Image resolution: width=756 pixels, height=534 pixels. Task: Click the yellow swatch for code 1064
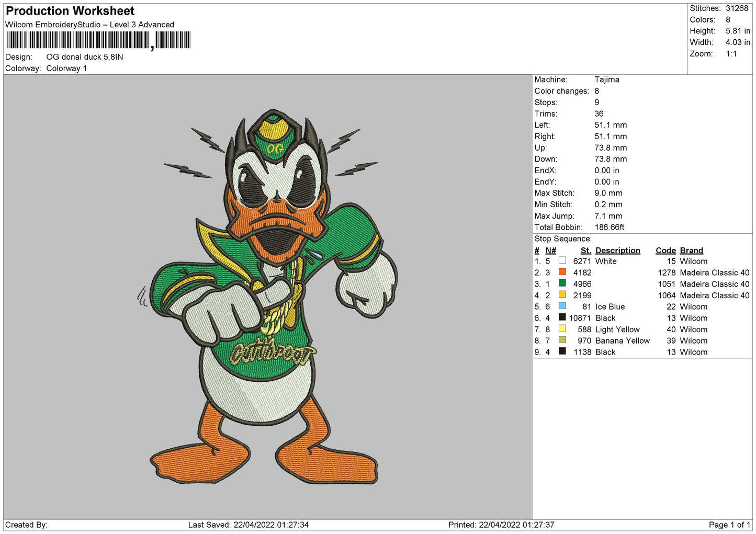pyautogui.click(x=562, y=294)
